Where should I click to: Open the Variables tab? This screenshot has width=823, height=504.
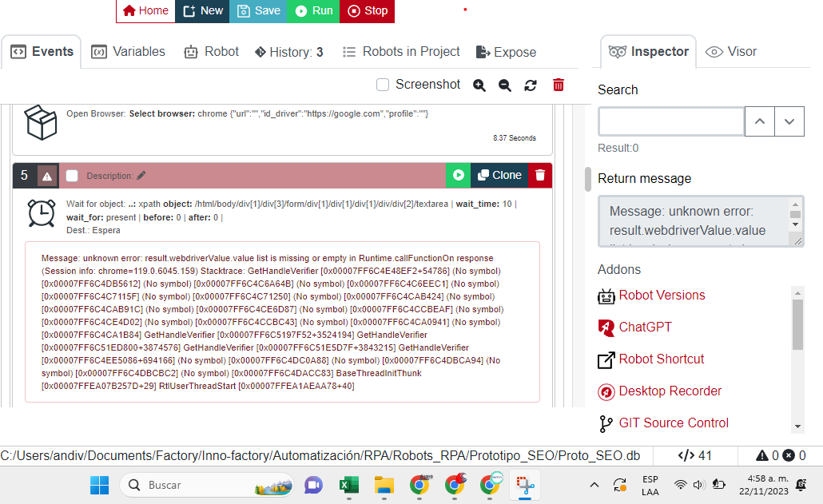(129, 52)
